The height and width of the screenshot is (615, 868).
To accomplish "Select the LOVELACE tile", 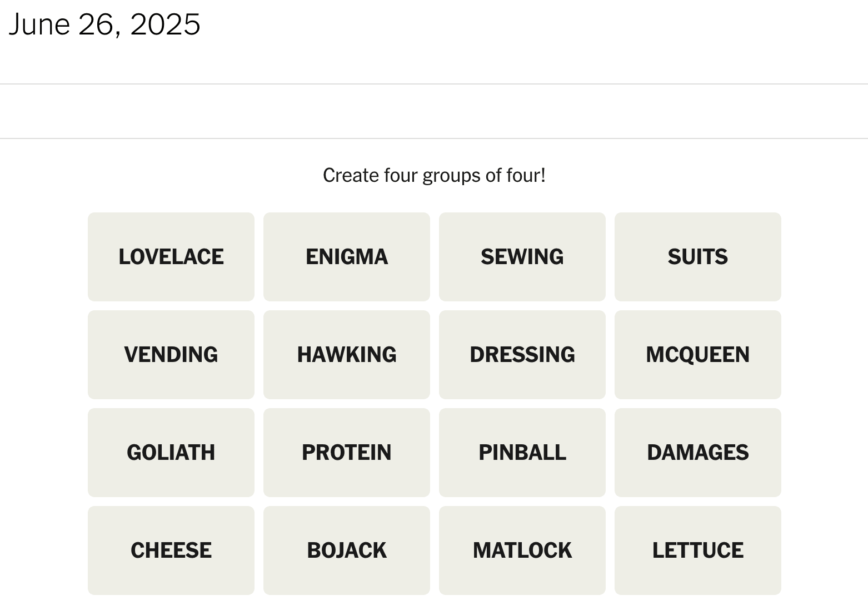I will 171,257.
